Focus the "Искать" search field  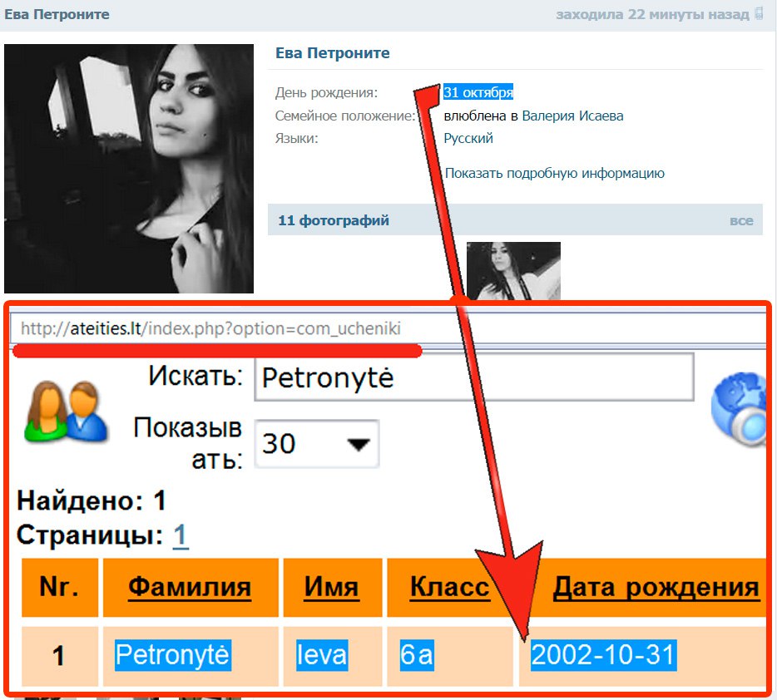click(473, 378)
